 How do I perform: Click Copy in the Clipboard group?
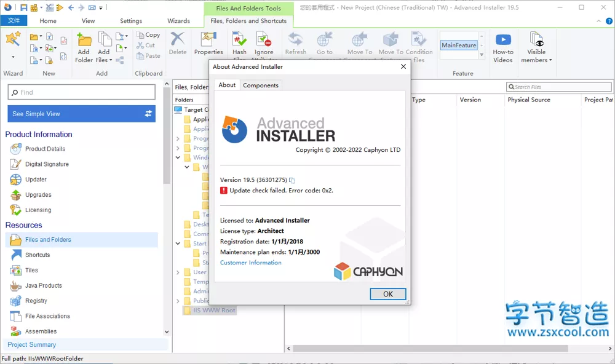pyautogui.click(x=148, y=35)
